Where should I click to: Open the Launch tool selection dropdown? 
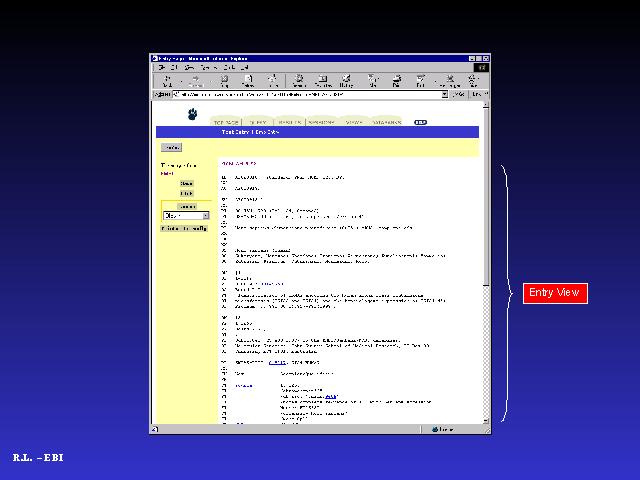click(x=186, y=215)
